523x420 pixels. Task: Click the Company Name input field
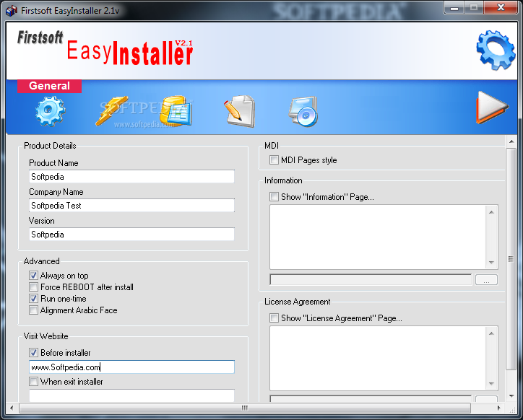click(x=131, y=206)
